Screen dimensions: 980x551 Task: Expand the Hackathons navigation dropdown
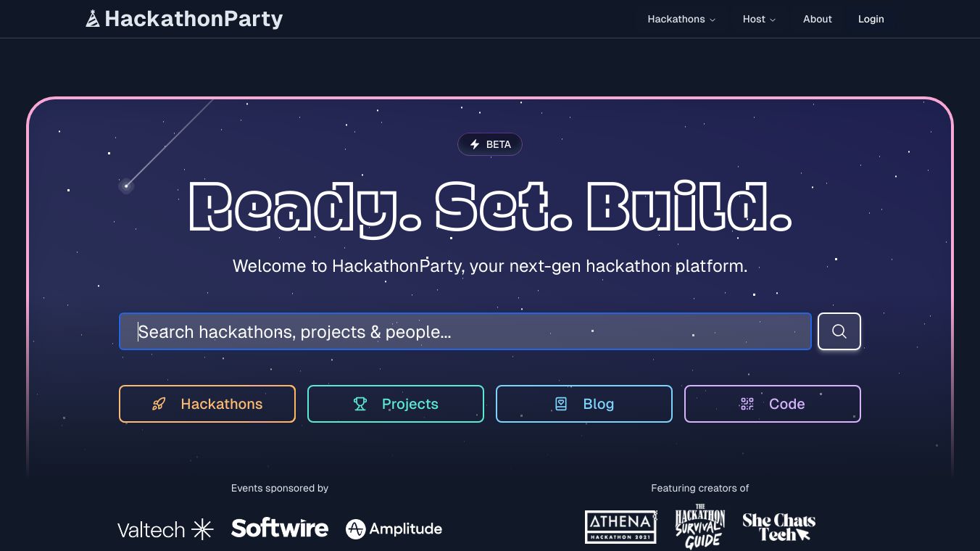click(681, 19)
